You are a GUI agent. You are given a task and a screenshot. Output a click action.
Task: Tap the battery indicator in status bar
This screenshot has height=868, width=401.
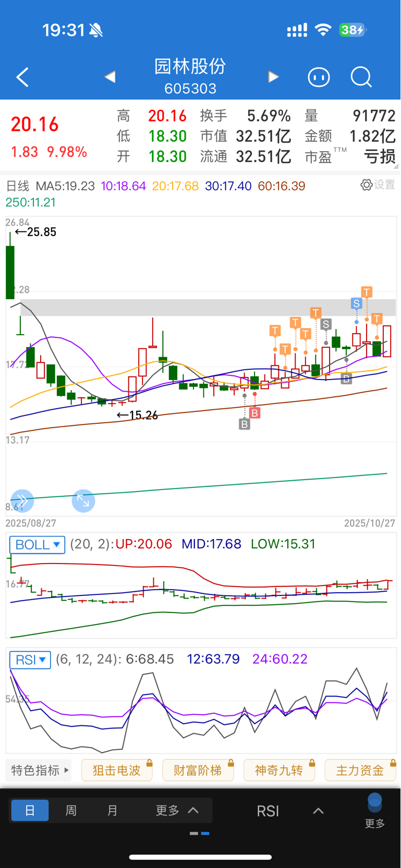(353, 30)
